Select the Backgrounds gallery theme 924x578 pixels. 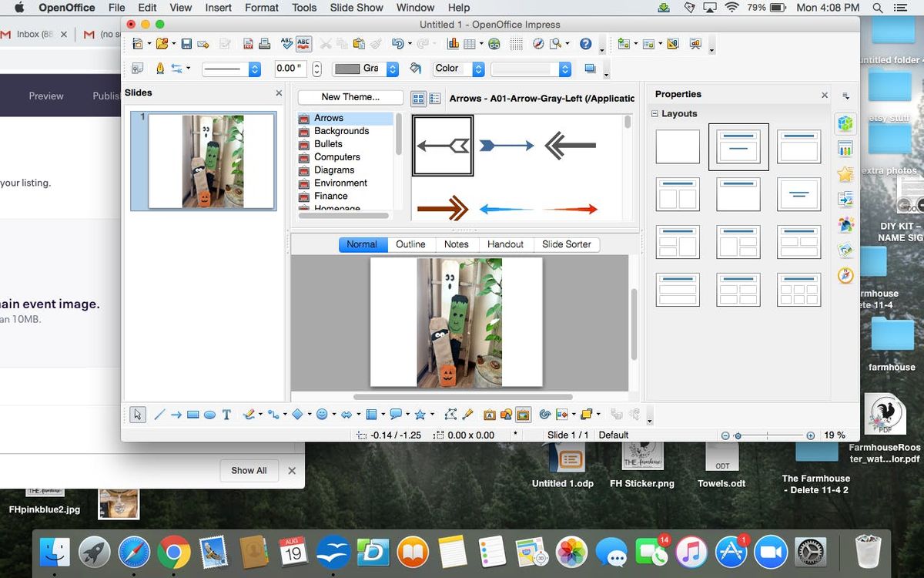pyautogui.click(x=341, y=131)
